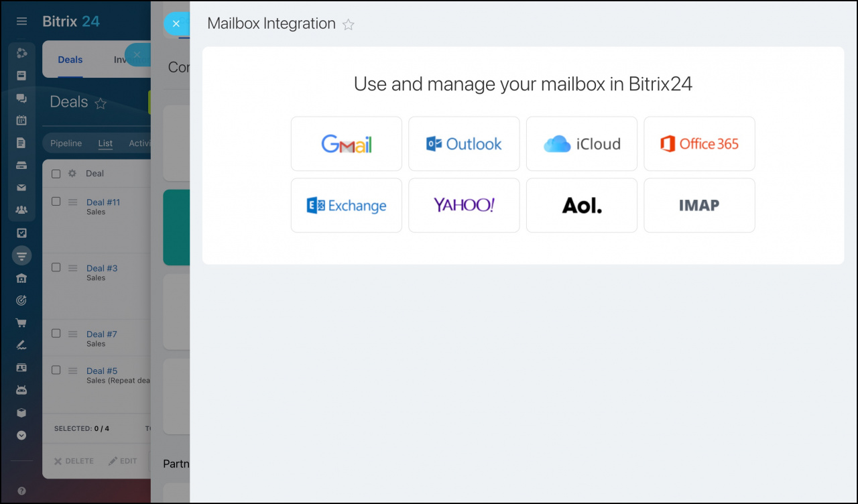Open the row menu handle for Deal #3

(73, 267)
